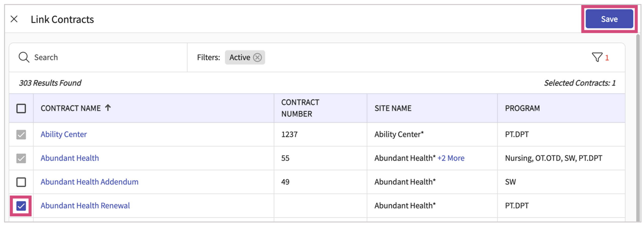
Task: Check the Abundant Health Addendum checkbox
Action: pos(21,182)
